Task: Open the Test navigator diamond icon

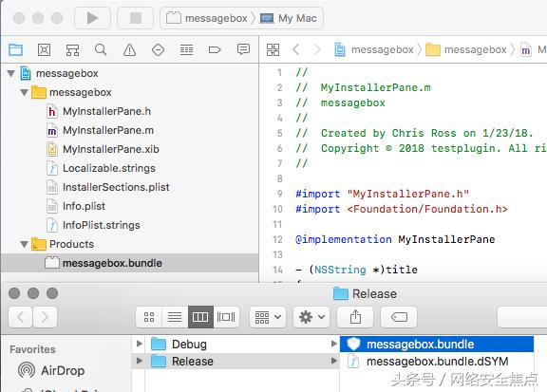Action: [158, 50]
